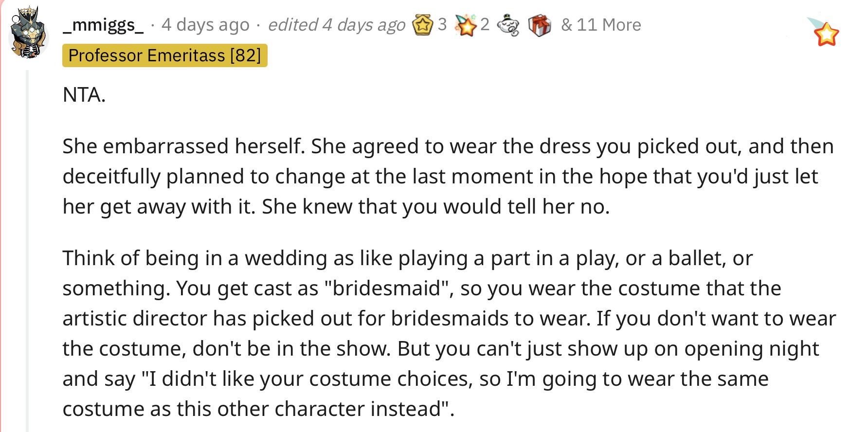The image size is (868, 432).
Task: Click the 'She embarrassed herself' paragraph
Action: click(448, 176)
